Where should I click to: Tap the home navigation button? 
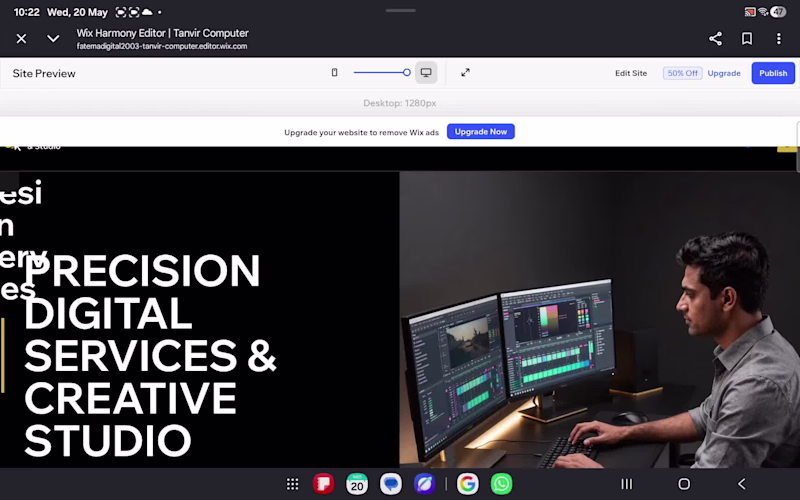[x=684, y=484]
